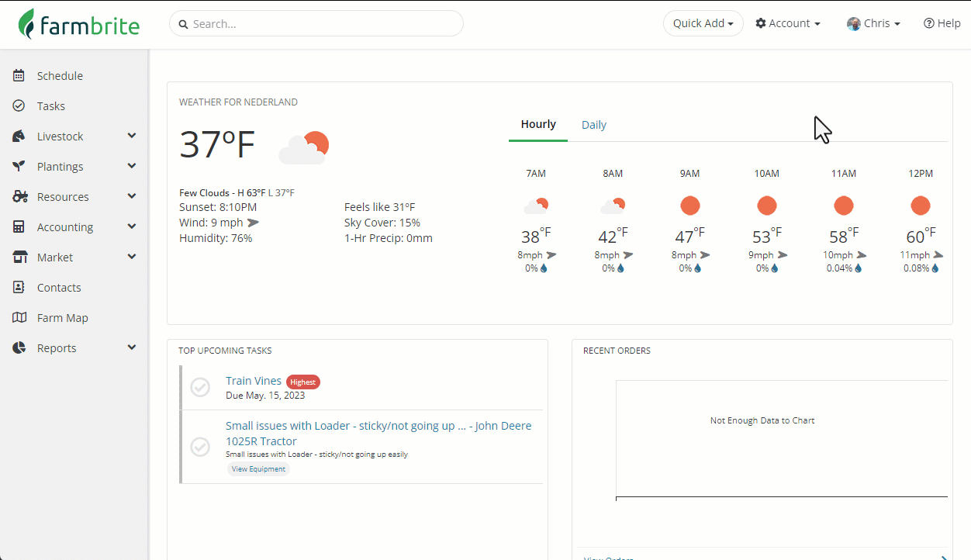Click the Feels like 31°F text
This screenshot has width=971, height=560.
point(380,207)
